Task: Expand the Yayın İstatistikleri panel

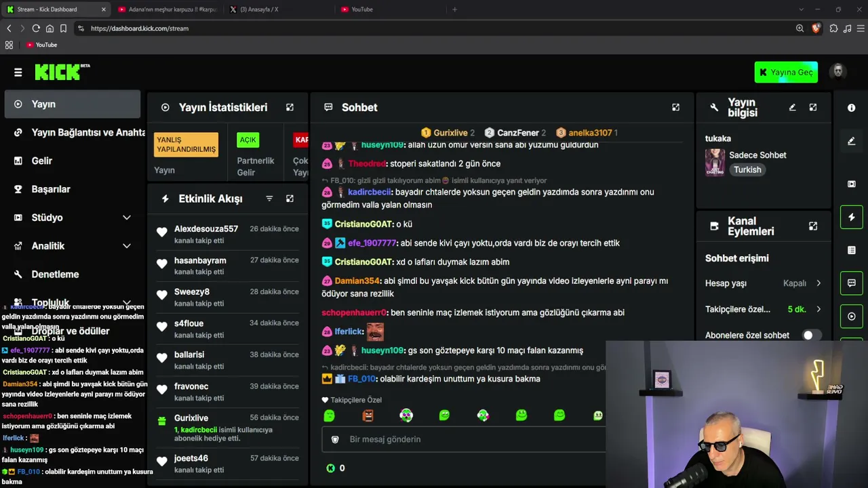Action: click(290, 107)
